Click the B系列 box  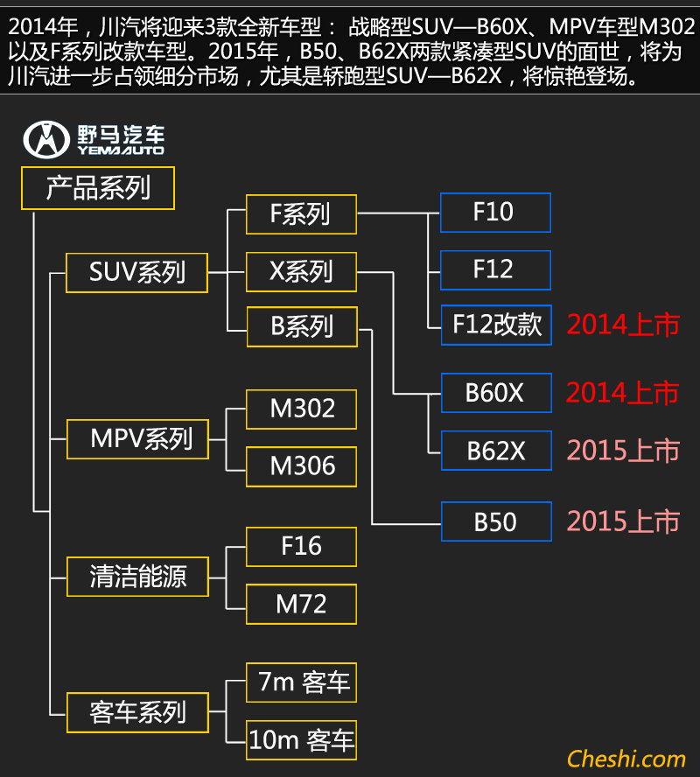[302, 326]
